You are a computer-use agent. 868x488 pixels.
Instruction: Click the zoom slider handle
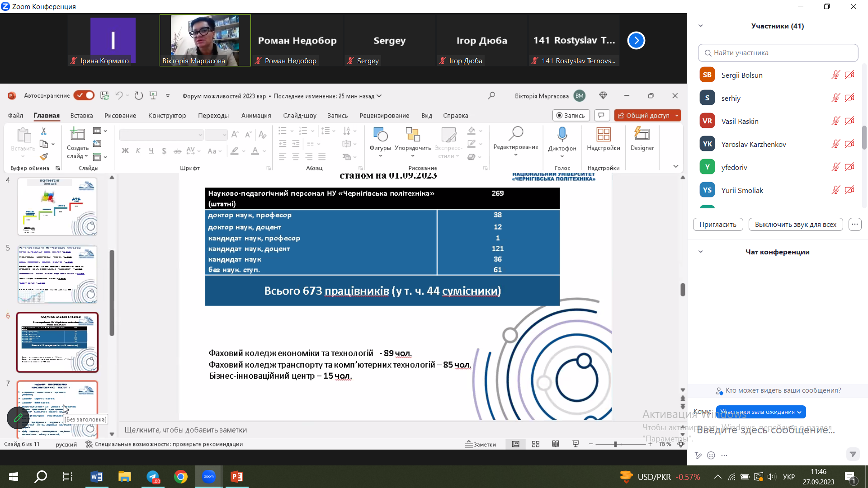point(615,444)
